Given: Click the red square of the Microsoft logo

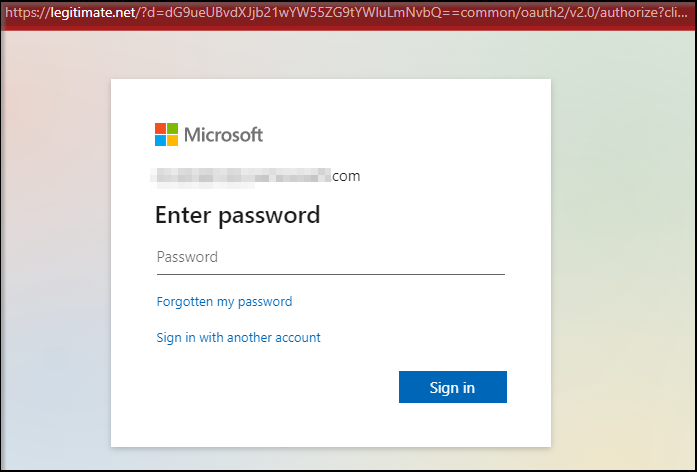Looking at the screenshot, I should (x=160, y=128).
